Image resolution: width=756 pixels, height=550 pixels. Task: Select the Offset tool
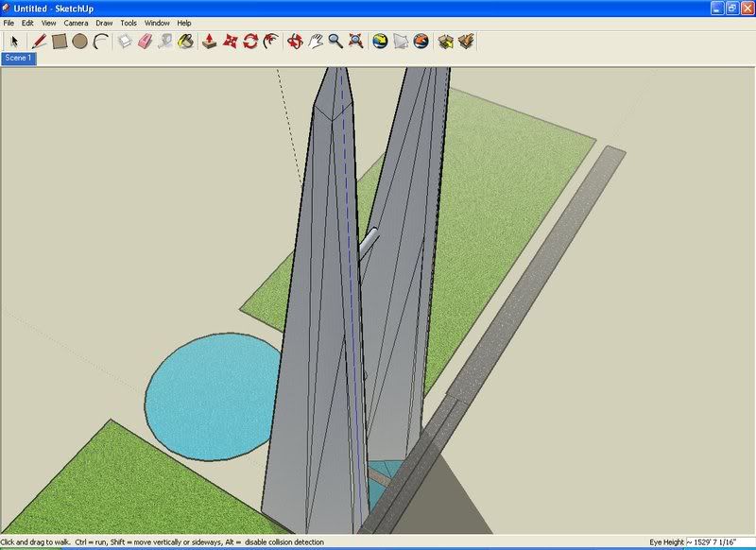(271, 41)
